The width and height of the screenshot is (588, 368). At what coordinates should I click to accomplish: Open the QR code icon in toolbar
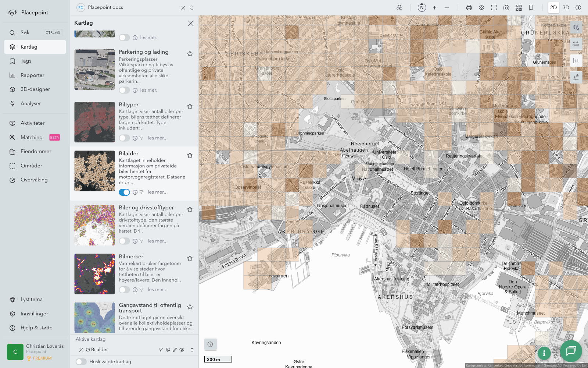click(519, 8)
